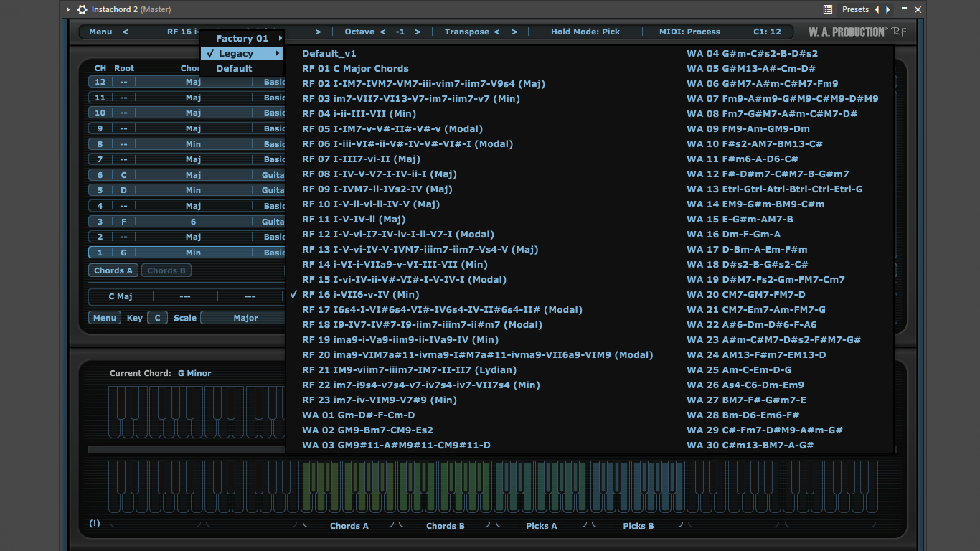The height and width of the screenshot is (551, 980).
Task: Select channel 2 row number
Action: coord(100,237)
